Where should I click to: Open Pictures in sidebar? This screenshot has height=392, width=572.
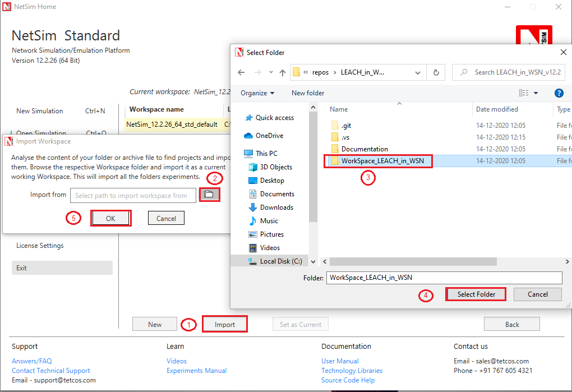coord(266,234)
